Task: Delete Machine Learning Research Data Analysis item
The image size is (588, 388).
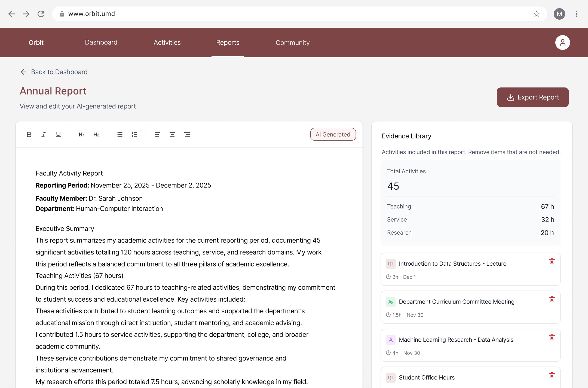Action: (x=552, y=337)
